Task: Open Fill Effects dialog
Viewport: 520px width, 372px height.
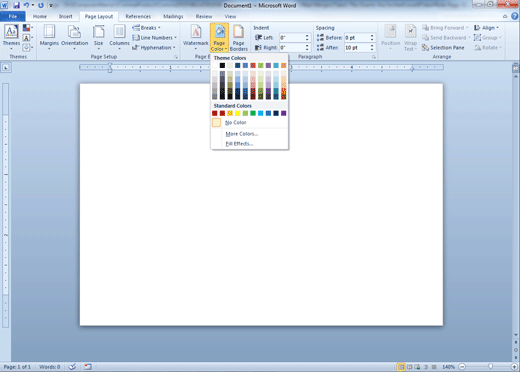Action: [x=249, y=144]
